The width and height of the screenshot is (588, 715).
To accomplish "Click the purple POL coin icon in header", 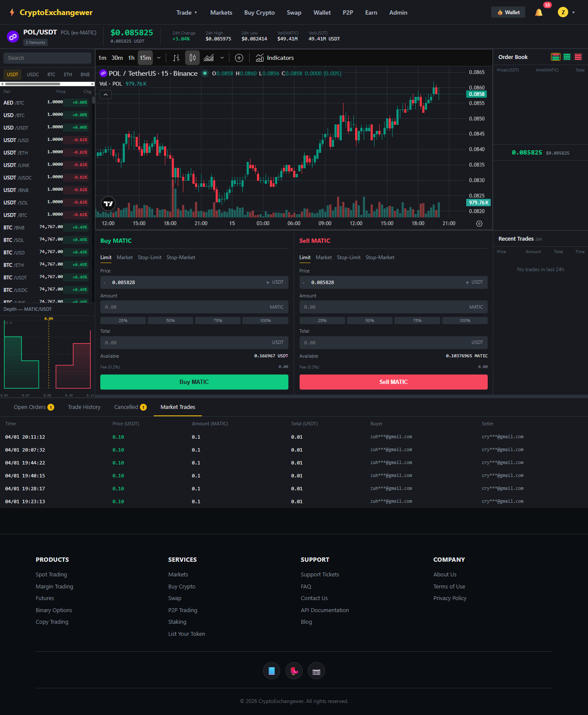I will [13, 37].
